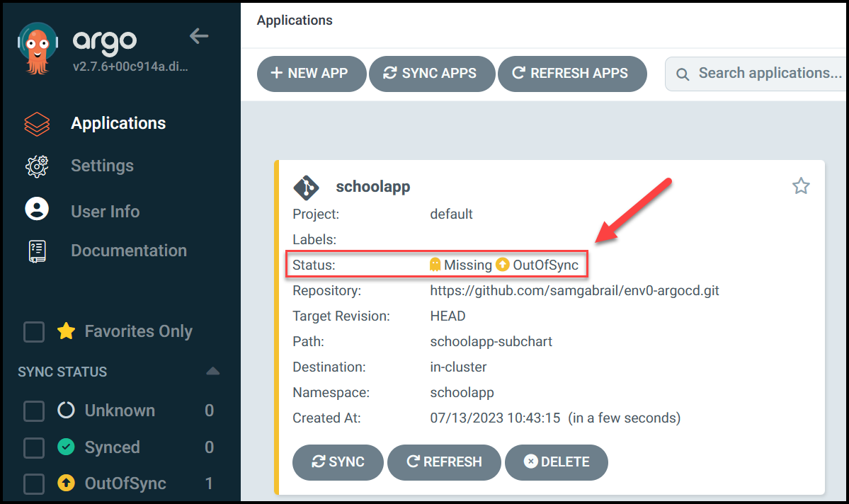
Task: Select Applications in the navigation menu
Action: pos(118,123)
